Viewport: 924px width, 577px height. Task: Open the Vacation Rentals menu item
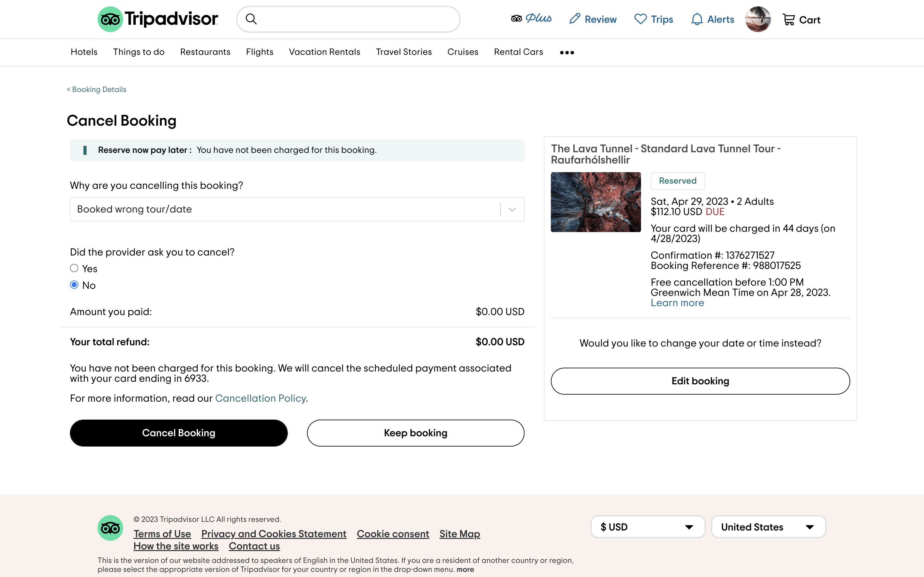(x=325, y=52)
